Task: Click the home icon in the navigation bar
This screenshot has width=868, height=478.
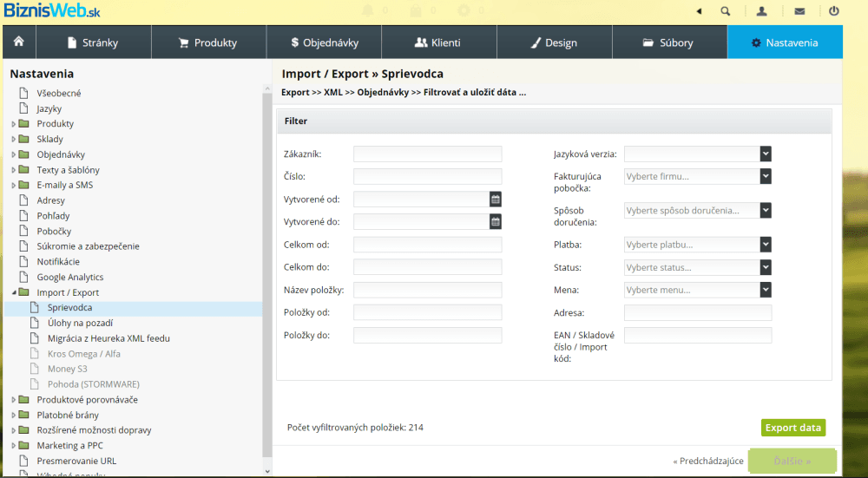Action: (19, 42)
